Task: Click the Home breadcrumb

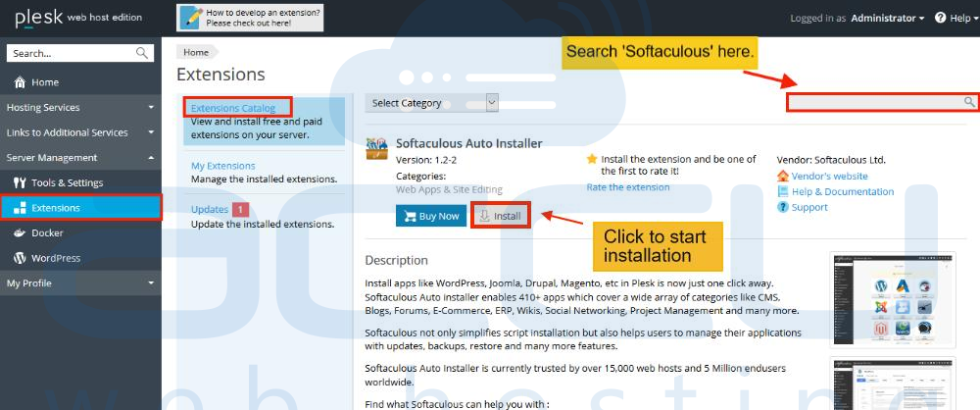Action: point(196,53)
